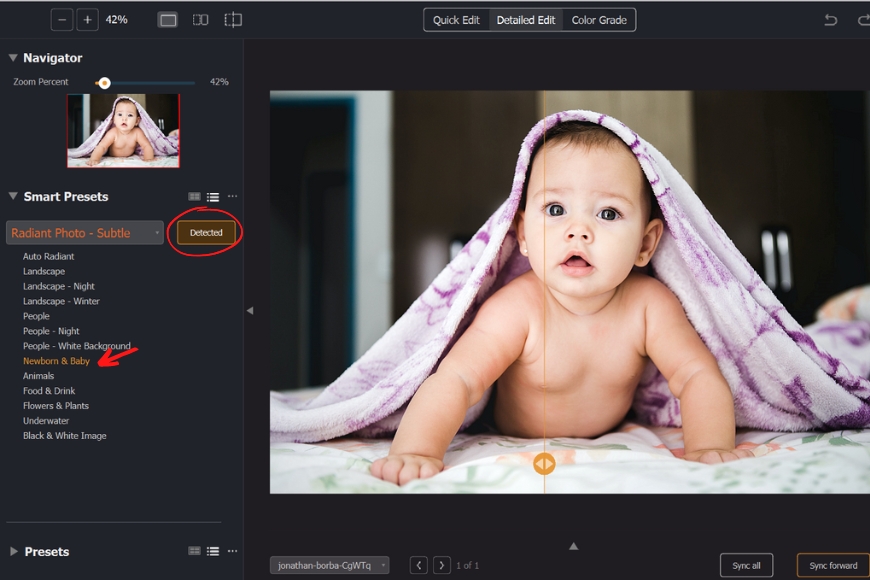Click the Sync forward button
This screenshot has width=870, height=580.
[x=833, y=565]
